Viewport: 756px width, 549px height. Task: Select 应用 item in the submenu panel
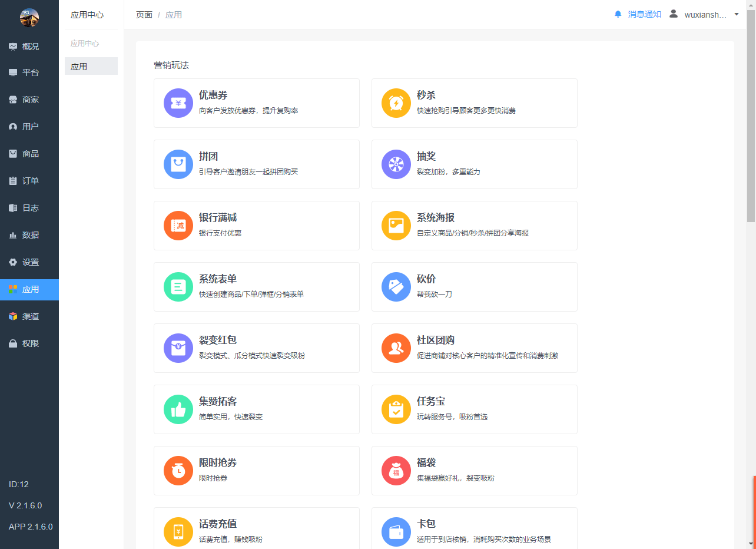(x=91, y=67)
